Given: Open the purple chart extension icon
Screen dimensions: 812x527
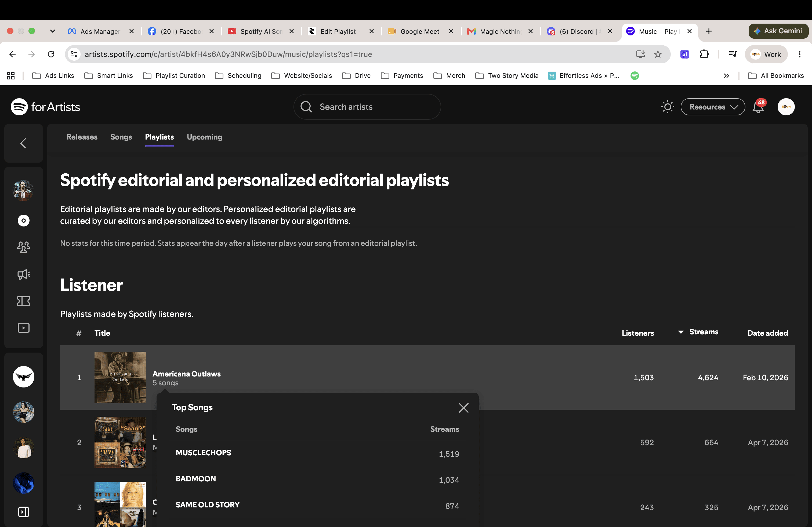Looking at the screenshot, I should (x=684, y=54).
